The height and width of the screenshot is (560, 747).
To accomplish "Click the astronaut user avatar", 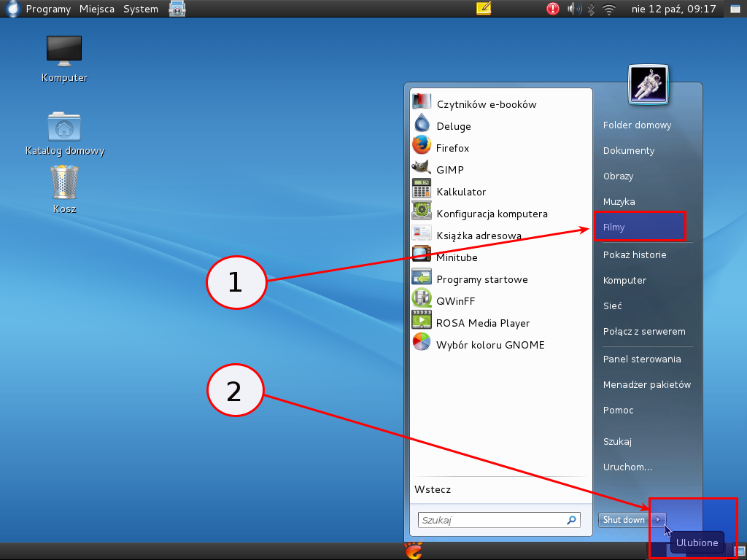I will click(x=649, y=85).
